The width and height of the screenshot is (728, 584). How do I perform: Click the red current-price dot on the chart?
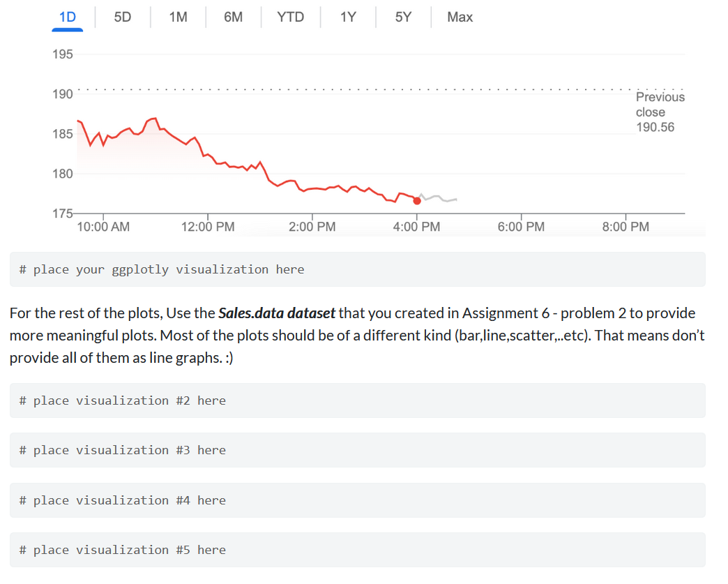click(417, 200)
